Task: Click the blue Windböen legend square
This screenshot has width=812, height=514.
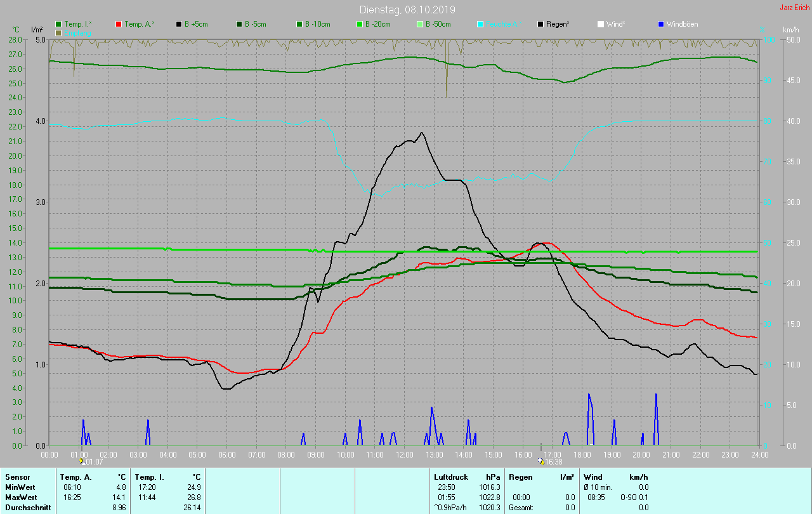Action: tap(660, 24)
